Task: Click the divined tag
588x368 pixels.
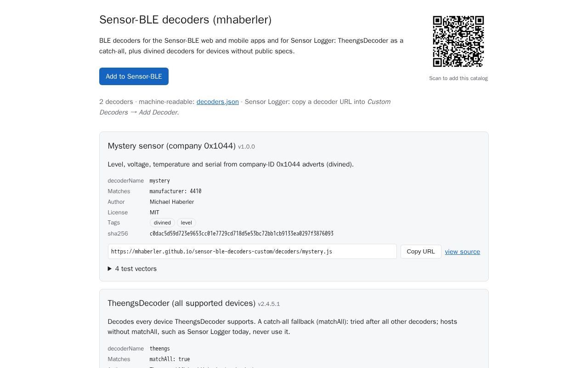Action: (x=162, y=223)
